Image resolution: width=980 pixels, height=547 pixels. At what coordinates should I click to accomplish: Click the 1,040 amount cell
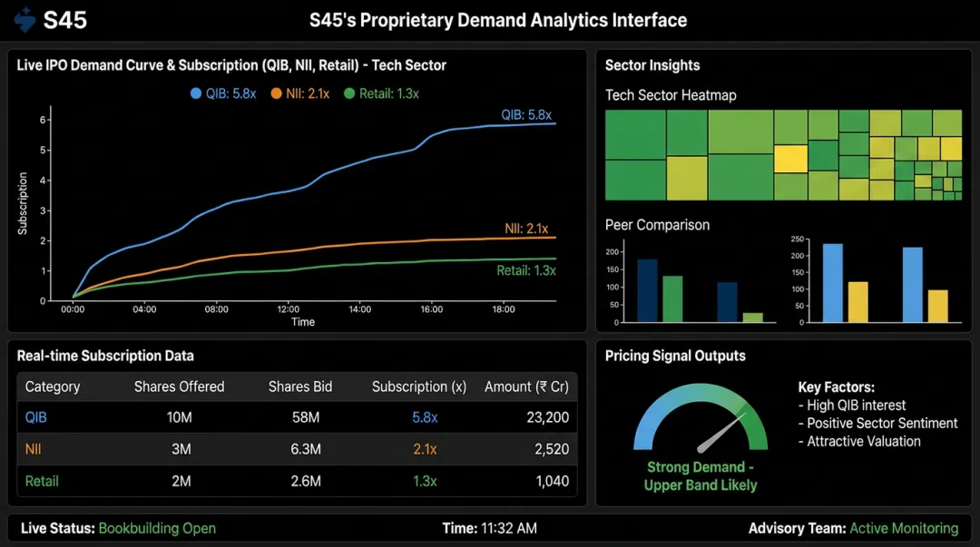pos(553,482)
